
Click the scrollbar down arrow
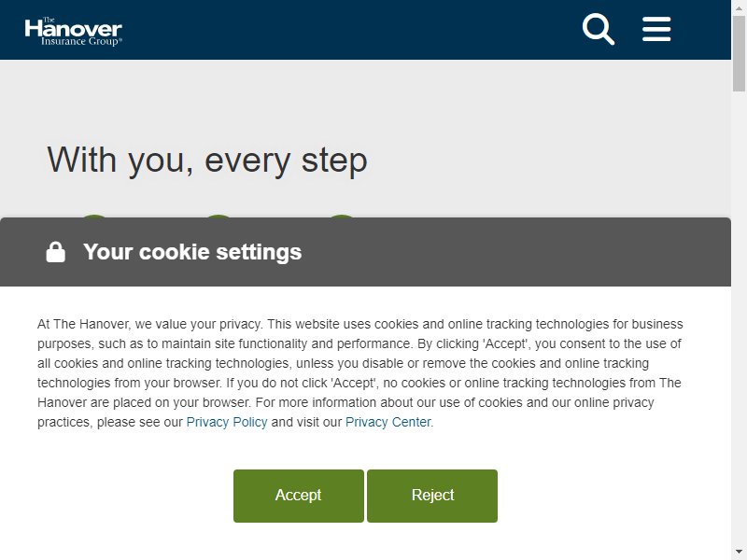(739, 553)
